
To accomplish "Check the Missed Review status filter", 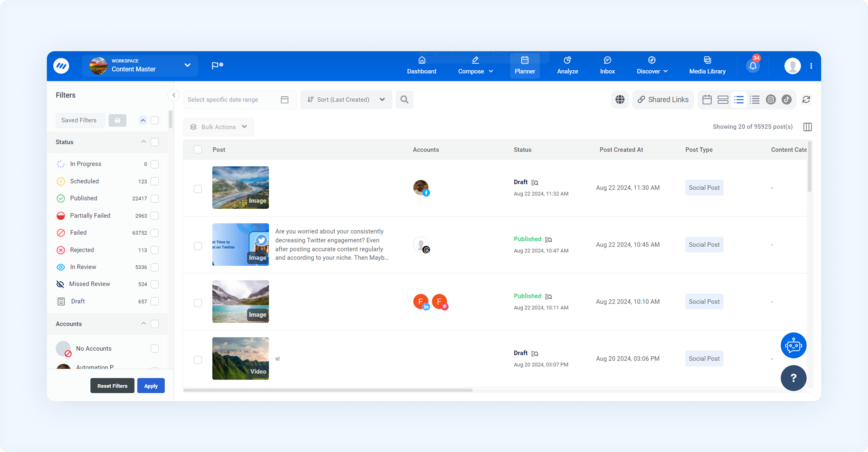I will [154, 284].
